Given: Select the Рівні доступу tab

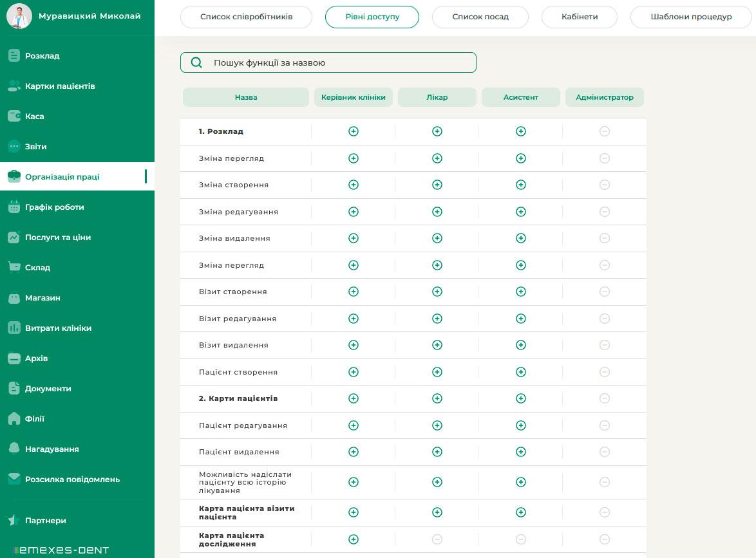Looking at the screenshot, I should 372,17.
